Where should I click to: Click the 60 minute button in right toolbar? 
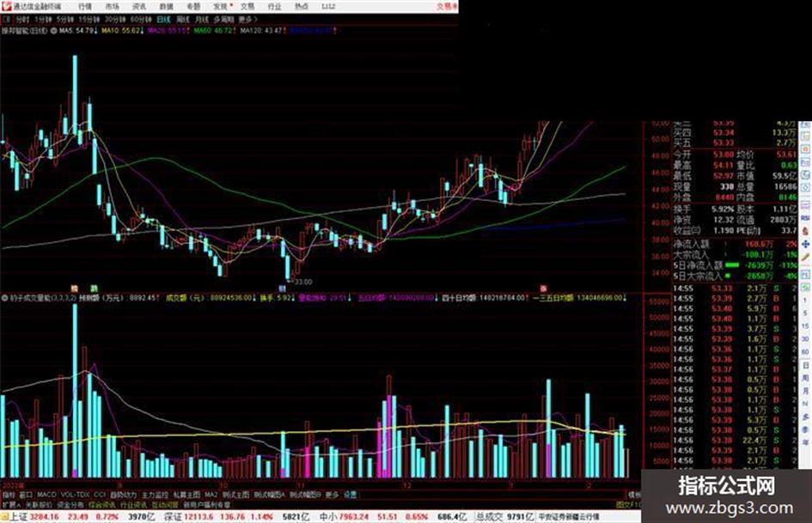pos(805,352)
